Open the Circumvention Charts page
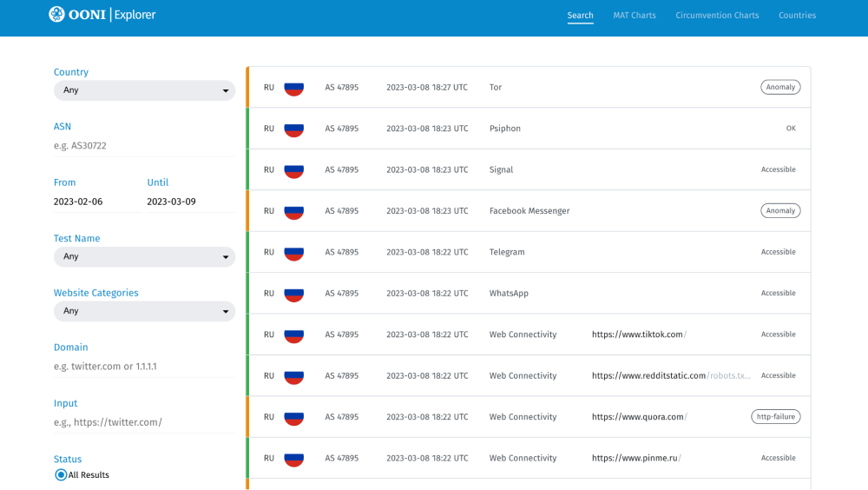The width and height of the screenshot is (868, 490). tap(717, 16)
